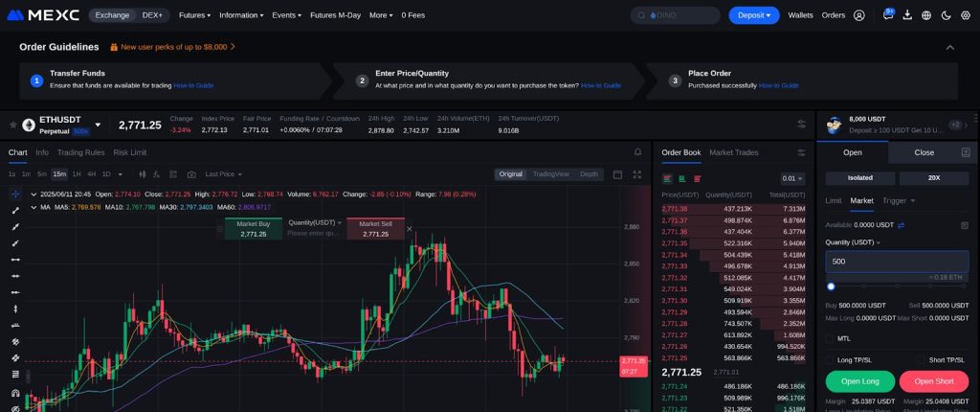
Task: Show sell orders only in order book
Action: 698,178
